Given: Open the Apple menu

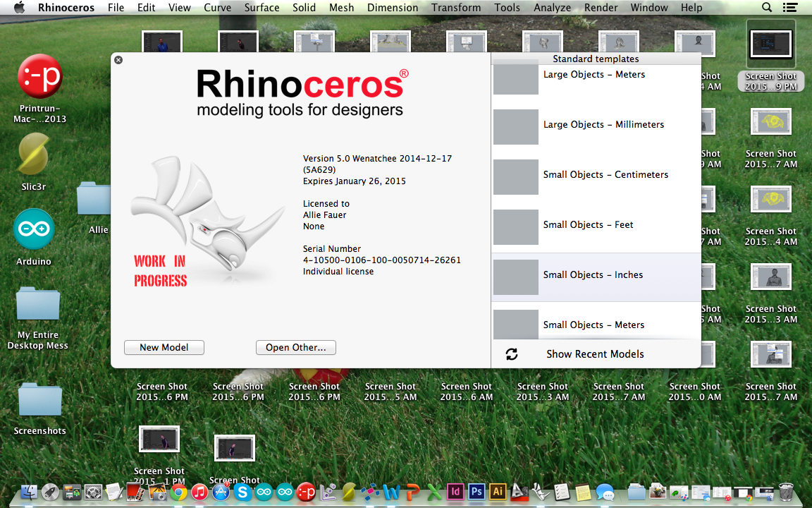Looking at the screenshot, I should coord(19,7).
